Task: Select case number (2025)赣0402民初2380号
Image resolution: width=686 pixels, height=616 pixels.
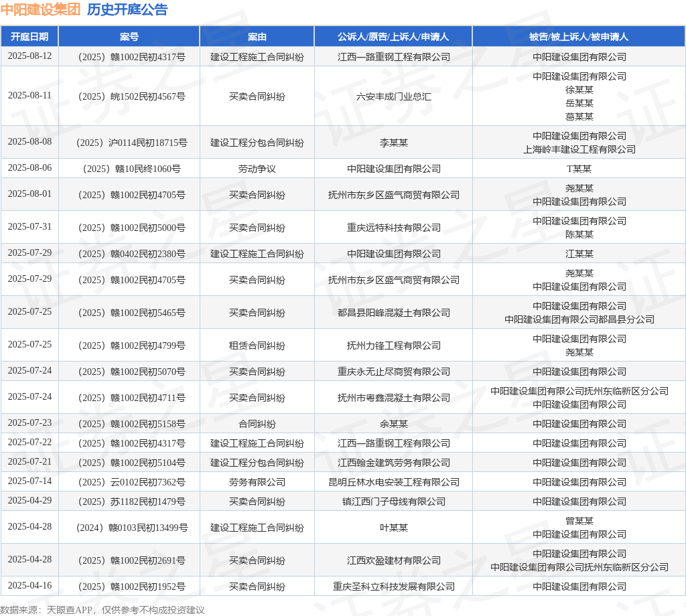Action: (132, 254)
